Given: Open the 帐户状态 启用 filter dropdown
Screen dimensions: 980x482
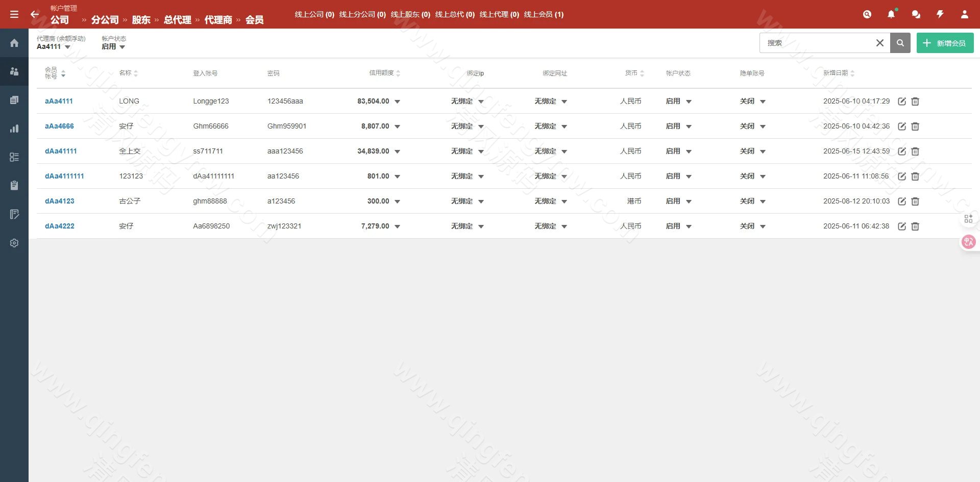Looking at the screenshot, I should [x=113, y=47].
